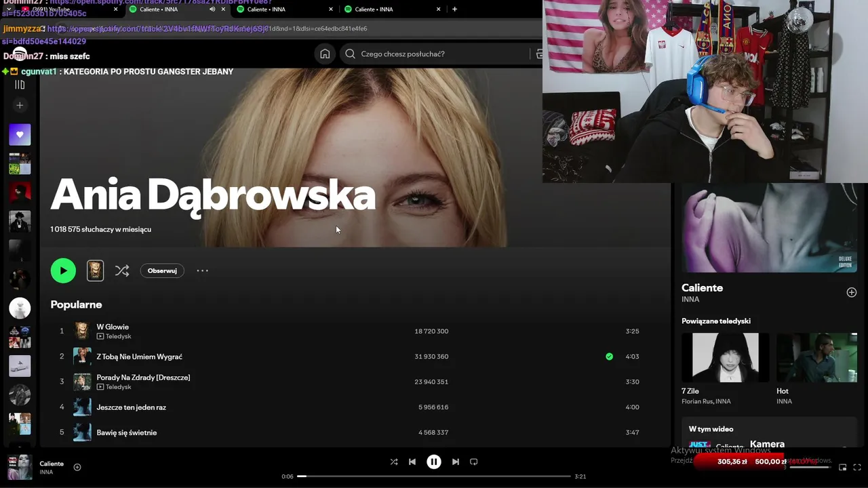Open red album cover in library sidebar
The image size is (868, 488).
(20, 192)
